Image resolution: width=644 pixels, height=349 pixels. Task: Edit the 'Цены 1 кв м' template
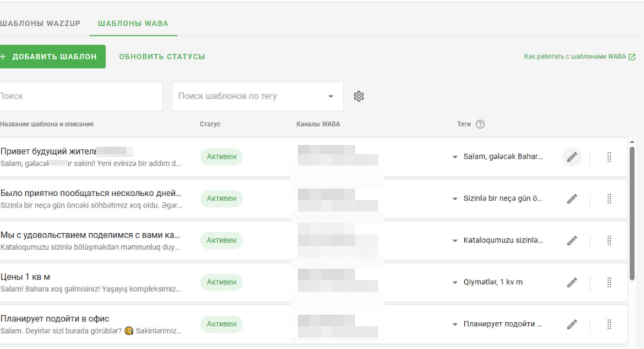(x=572, y=282)
